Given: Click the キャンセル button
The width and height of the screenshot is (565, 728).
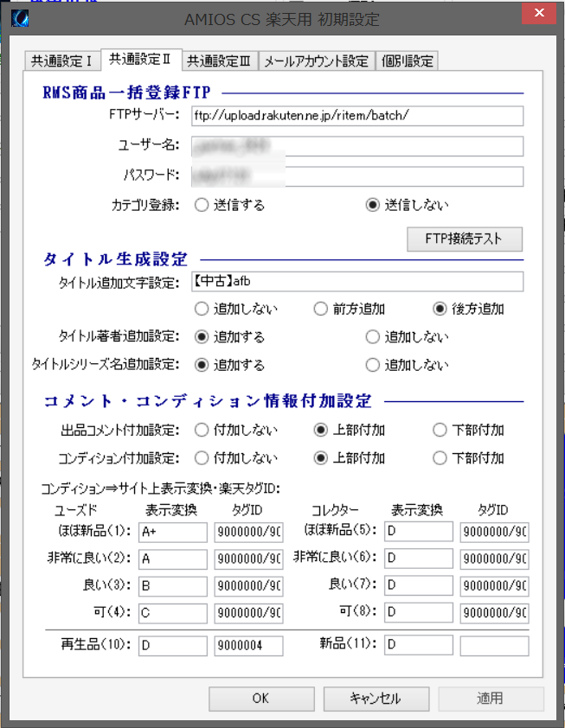Looking at the screenshot, I should pos(376,699).
